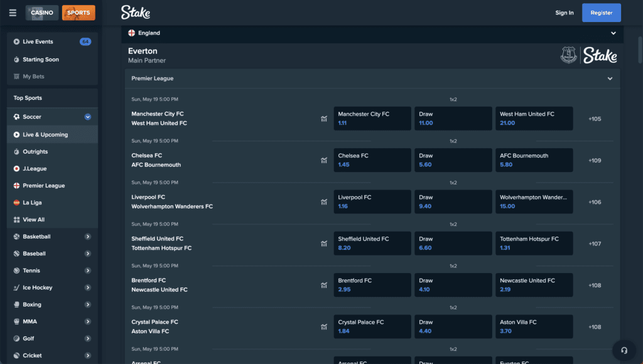The height and width of the screenshot is (364, 643).
Task: Collapse the Soccer submenu arrow
Action: [88, 117]
